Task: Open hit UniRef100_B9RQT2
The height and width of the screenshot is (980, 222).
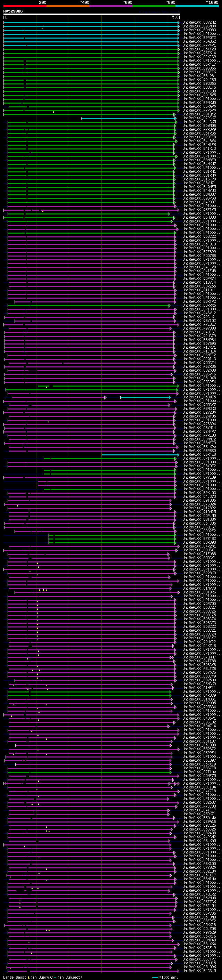Action: coord(199,38)
